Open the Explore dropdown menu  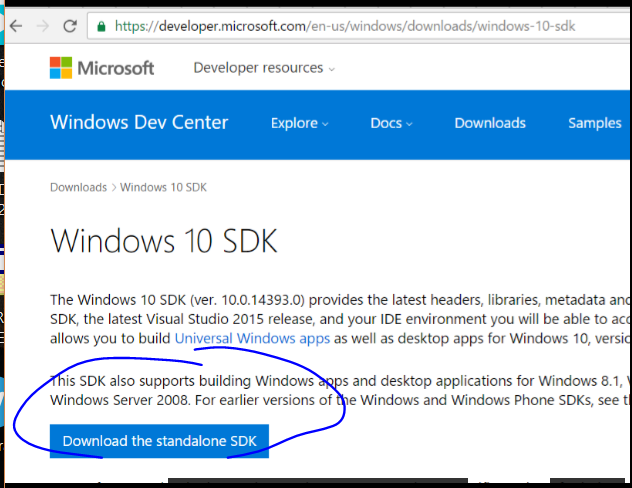(x=299, y=123)
